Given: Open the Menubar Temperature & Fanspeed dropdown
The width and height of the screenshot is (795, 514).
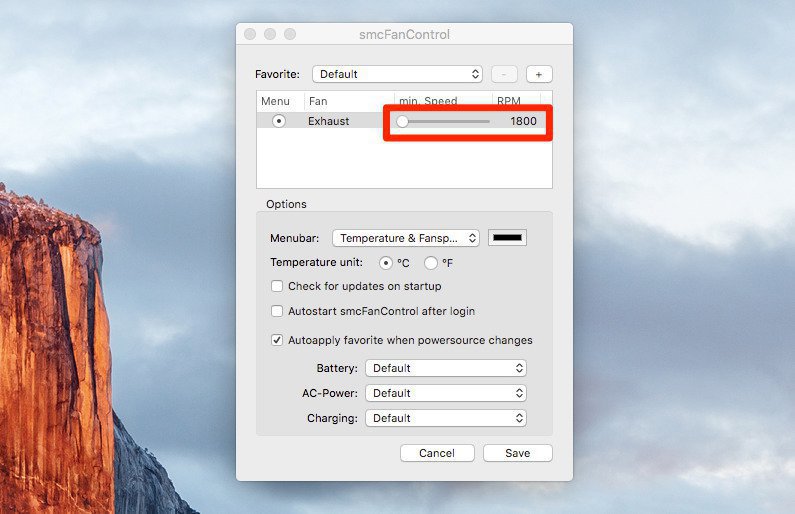Looking at the screenshot, I should point(406,238).
